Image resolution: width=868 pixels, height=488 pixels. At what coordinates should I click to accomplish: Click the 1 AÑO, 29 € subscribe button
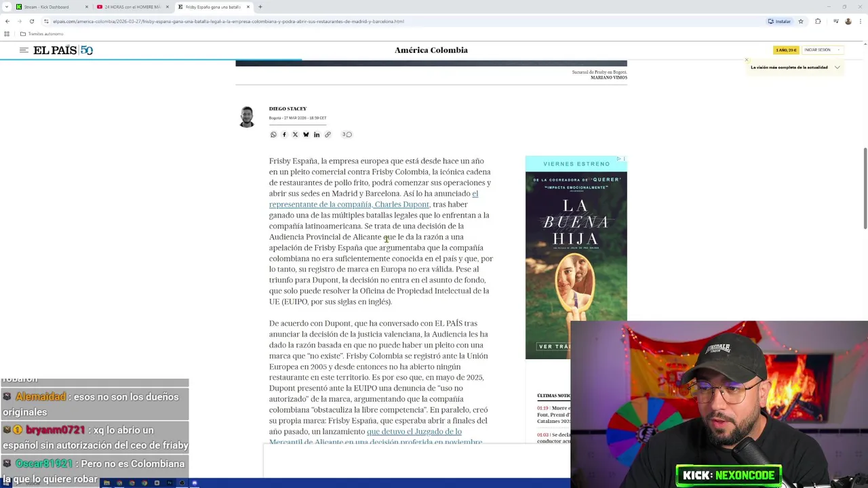click(x=786, y=50)
